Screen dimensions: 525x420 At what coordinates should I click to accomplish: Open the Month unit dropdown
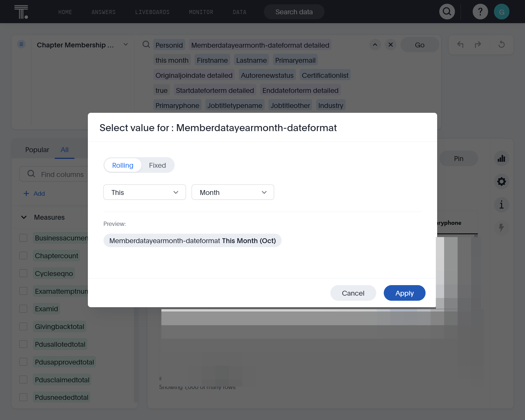[233, 192]
